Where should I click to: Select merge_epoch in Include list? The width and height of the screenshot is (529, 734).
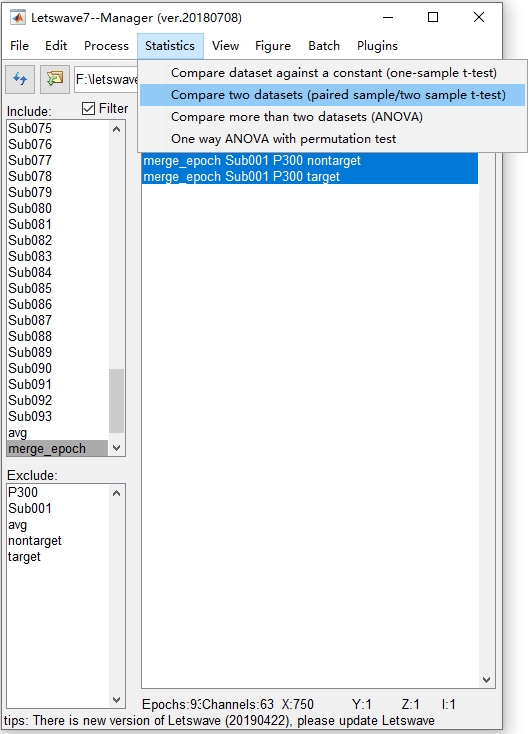(x=58, y=448)
